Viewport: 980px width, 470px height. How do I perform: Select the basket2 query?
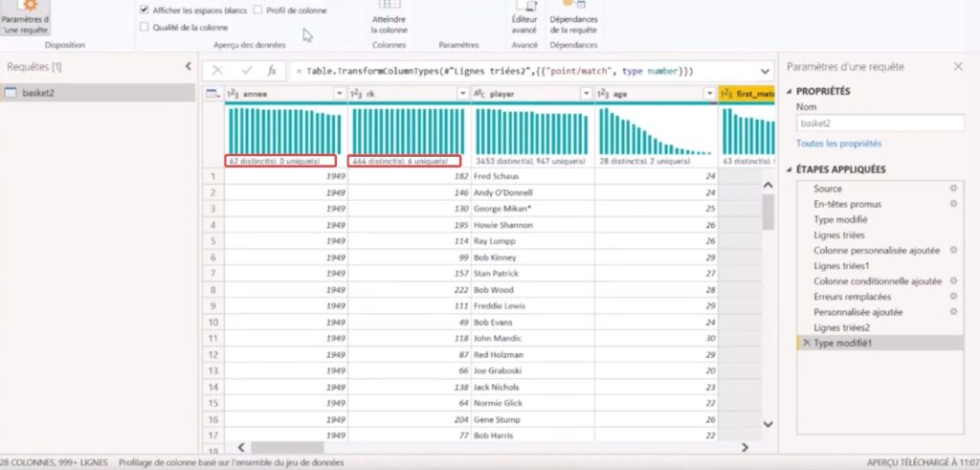(99, 93)
